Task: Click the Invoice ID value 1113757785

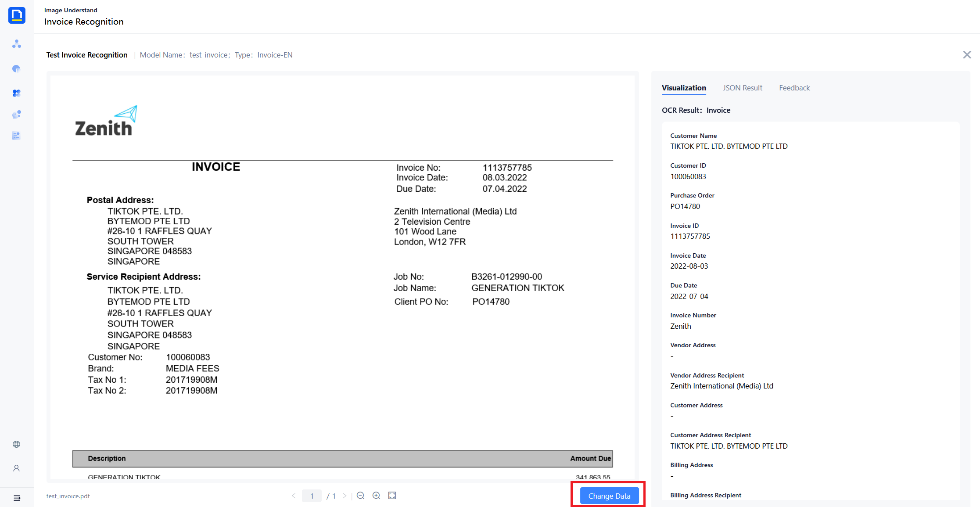Action: [690, 236]
